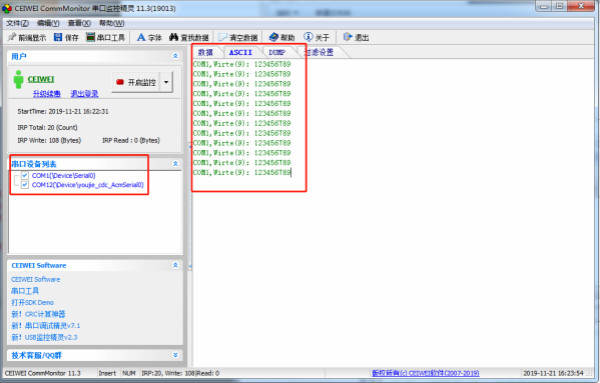Click the 打开SDK Demo link
Screen dimensions: 600x383
[x=33, y=302]
